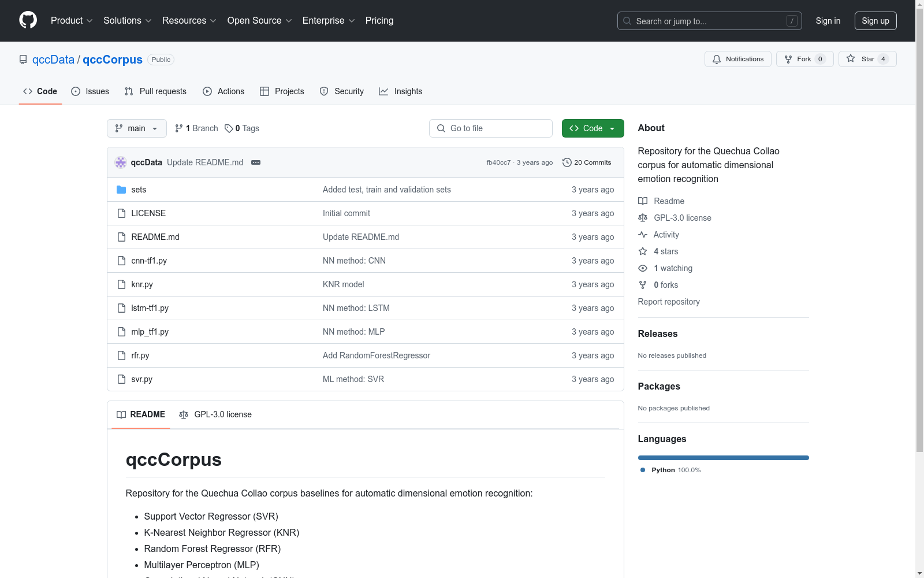Click the repository icon beside qccData
924x578 pixels.
(23, 60)
